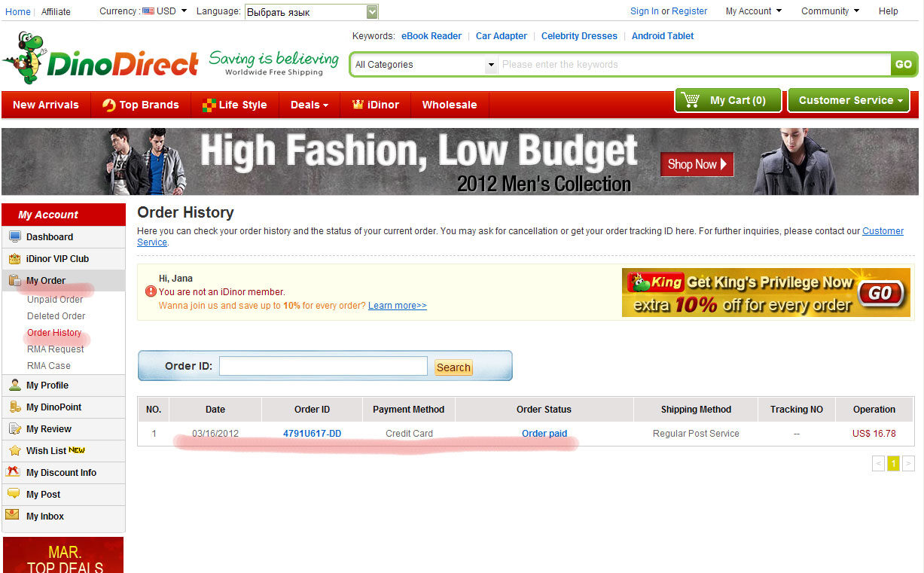
Task: Open the Currency USD dropdown
Action: click(x=165, y=11)
